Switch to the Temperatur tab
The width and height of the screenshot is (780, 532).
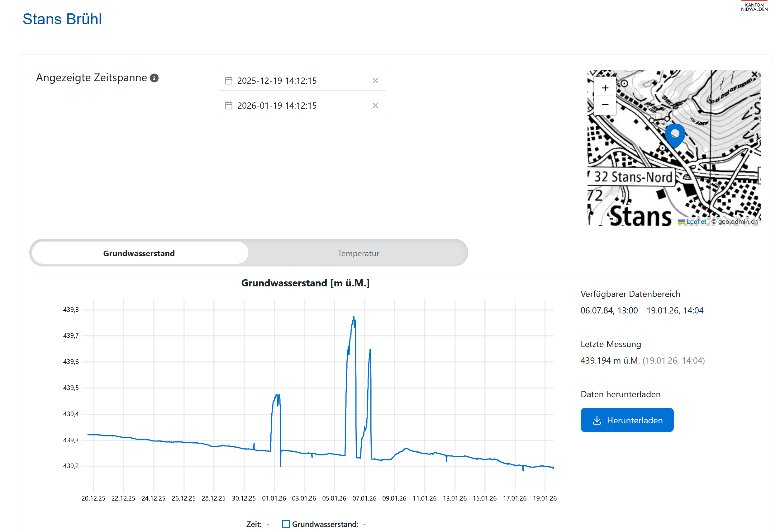[358, 253]
